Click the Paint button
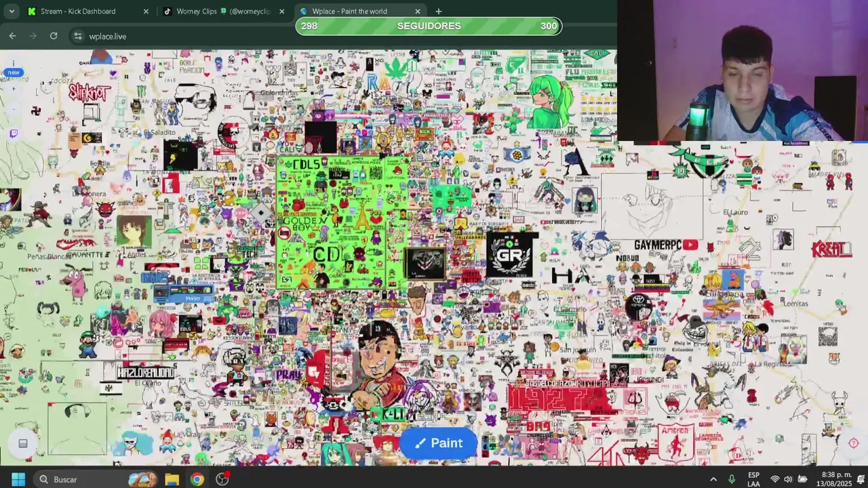This screenshot has width=868, height=488. (439, 443)
